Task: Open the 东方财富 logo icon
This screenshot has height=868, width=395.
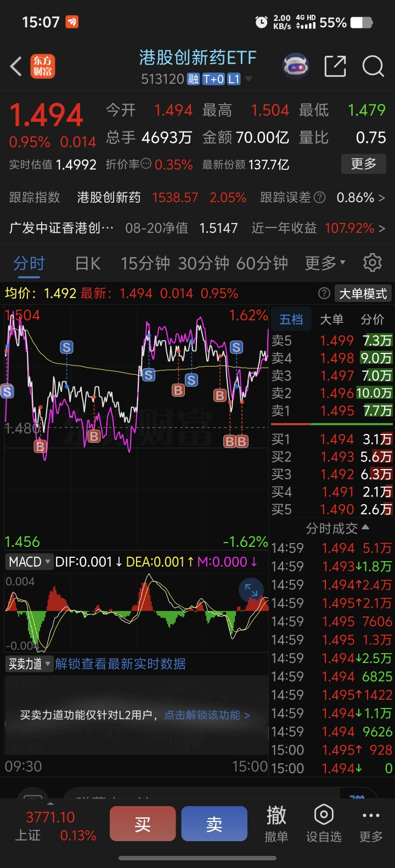Action: coord(42,66)
